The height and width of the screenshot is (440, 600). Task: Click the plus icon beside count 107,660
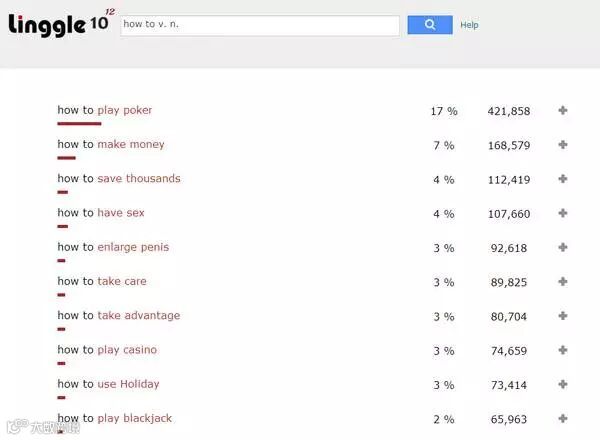[x=563, y=213]
